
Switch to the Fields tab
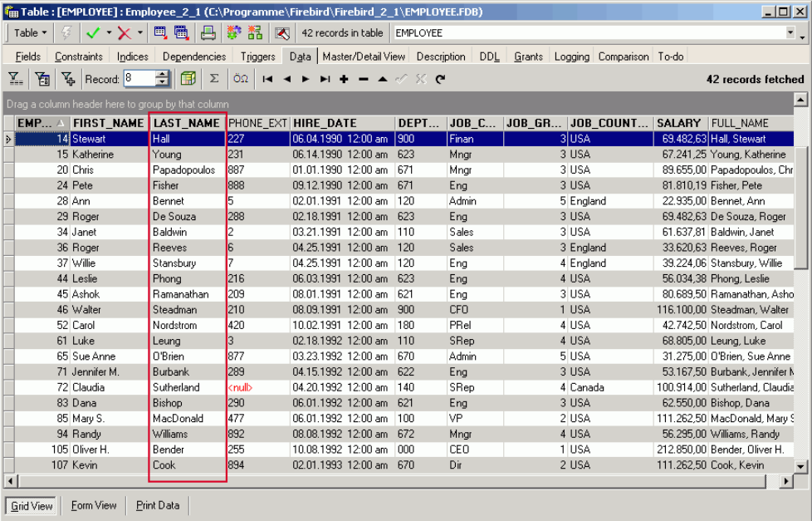(x=28, y=57)
